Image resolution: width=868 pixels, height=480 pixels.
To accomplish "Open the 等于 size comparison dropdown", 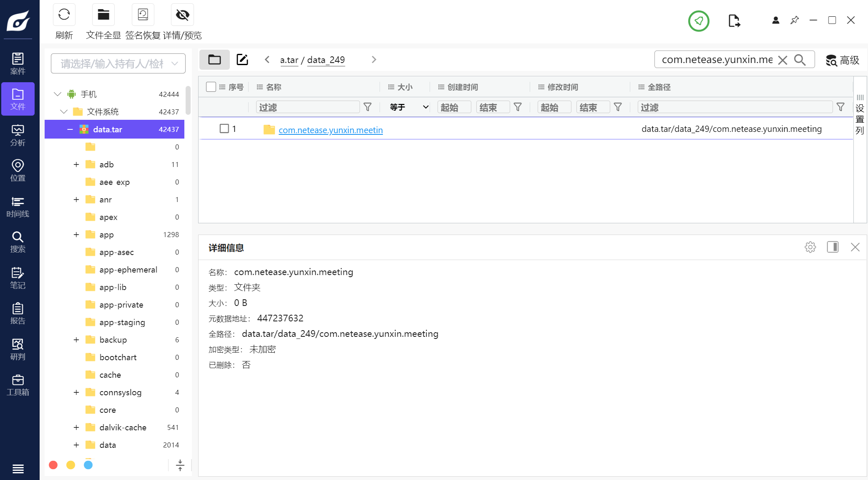I will [x=408, y=107].
